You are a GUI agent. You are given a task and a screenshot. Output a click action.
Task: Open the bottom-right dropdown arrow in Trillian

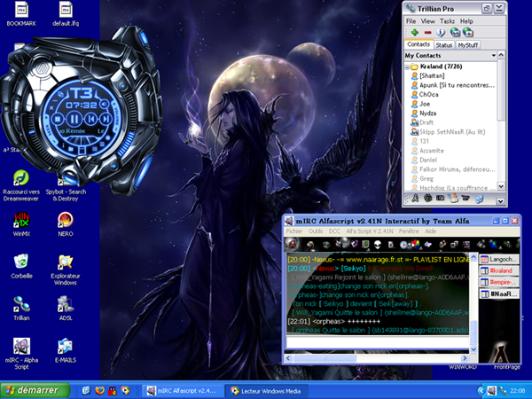(x=500, y=201)
